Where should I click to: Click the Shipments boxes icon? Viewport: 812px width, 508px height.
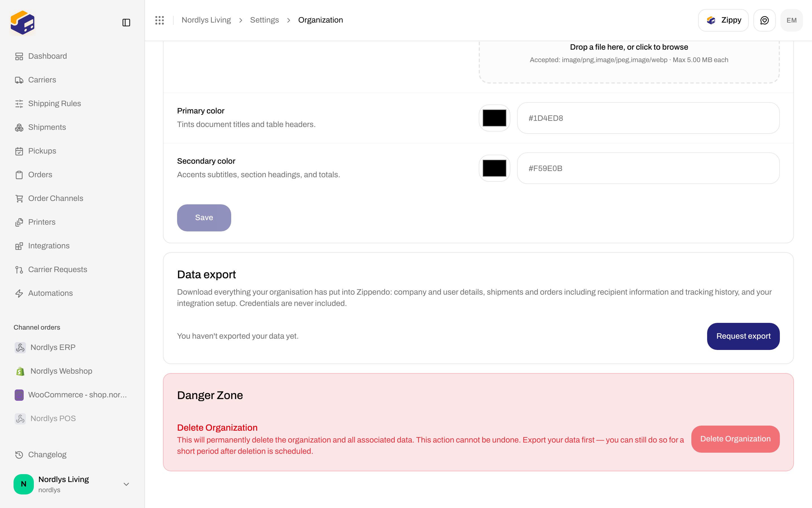point(19,127)
